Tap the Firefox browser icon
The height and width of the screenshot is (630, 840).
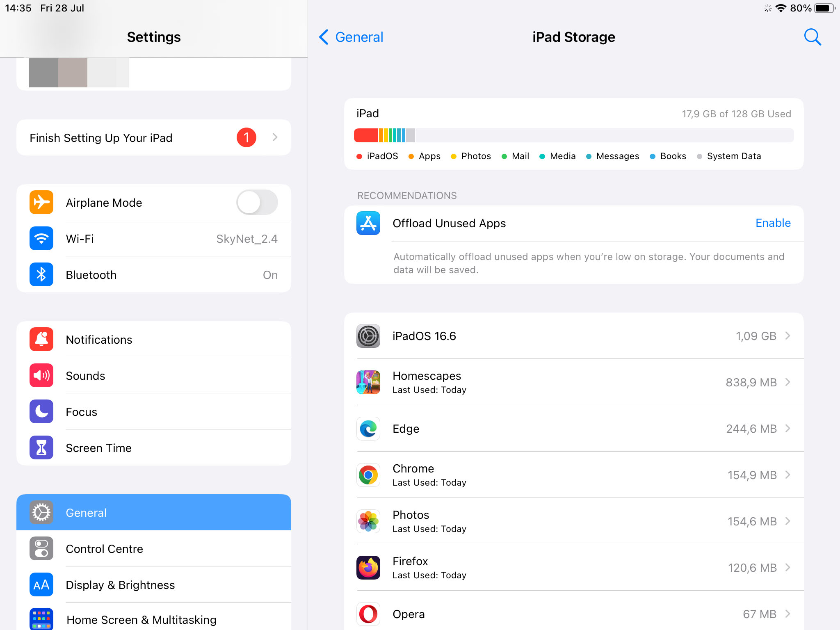tap(368, 568)
